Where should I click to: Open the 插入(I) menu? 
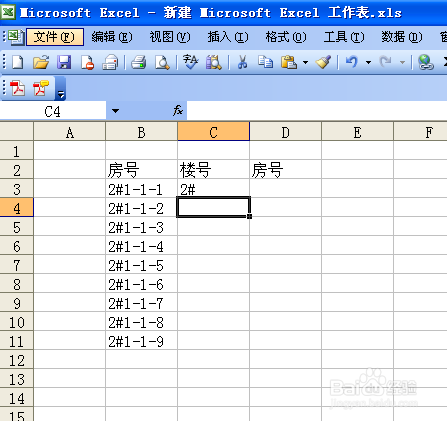pyautogui.click(x=228, y=37)
